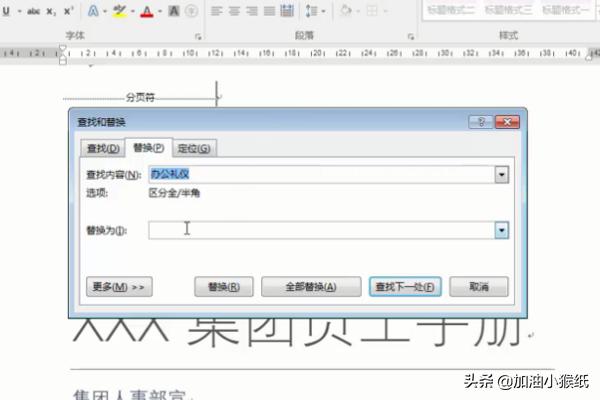Screen dimensions: 600x400
Task: Apply strikethrough abc formatting
Action: 33,11
